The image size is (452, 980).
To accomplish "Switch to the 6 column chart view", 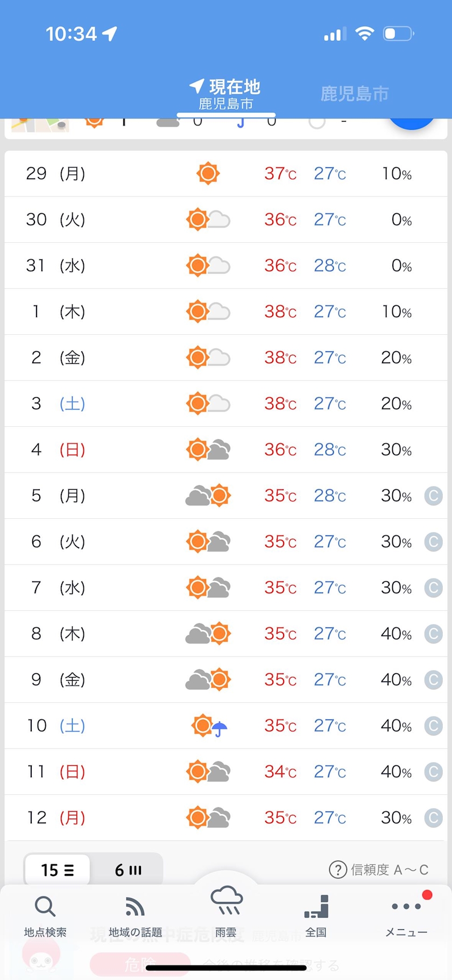I will point(128,870).
